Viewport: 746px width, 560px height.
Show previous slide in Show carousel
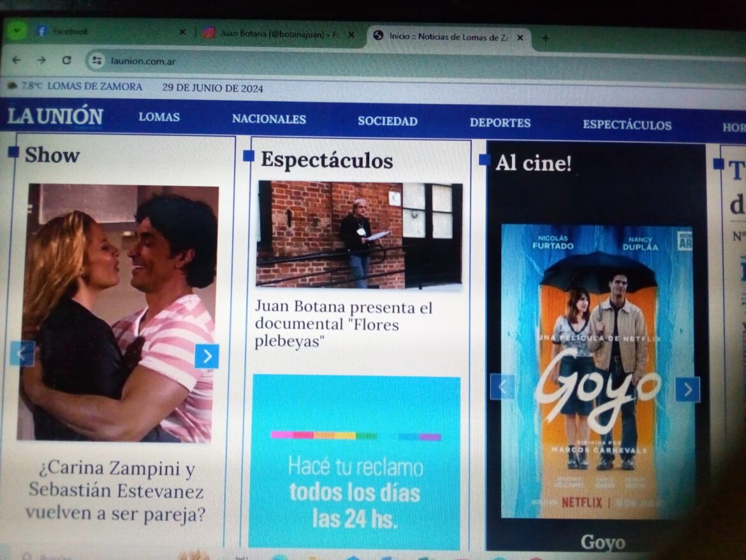(23, 353)
